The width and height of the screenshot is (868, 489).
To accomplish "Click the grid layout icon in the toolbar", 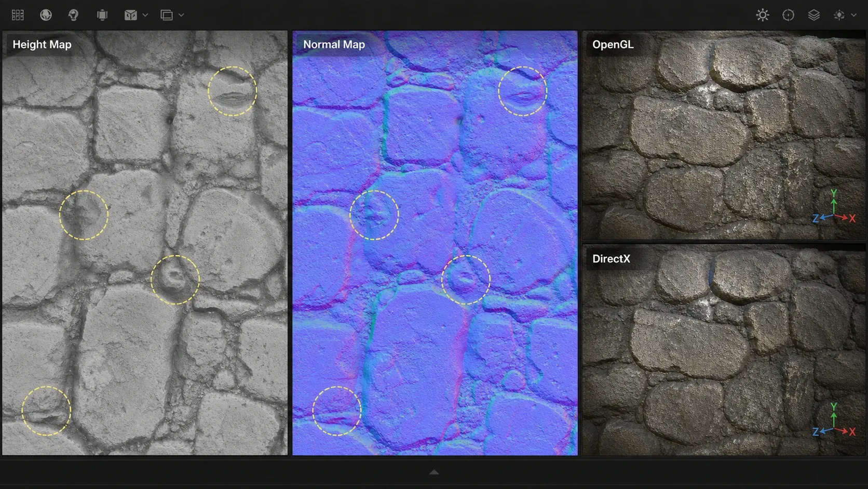I will pos(18,15).
